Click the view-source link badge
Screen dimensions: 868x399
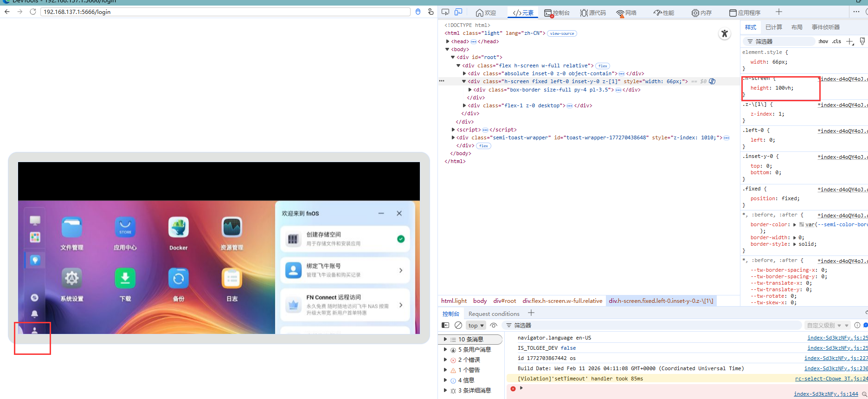(562, 33)
